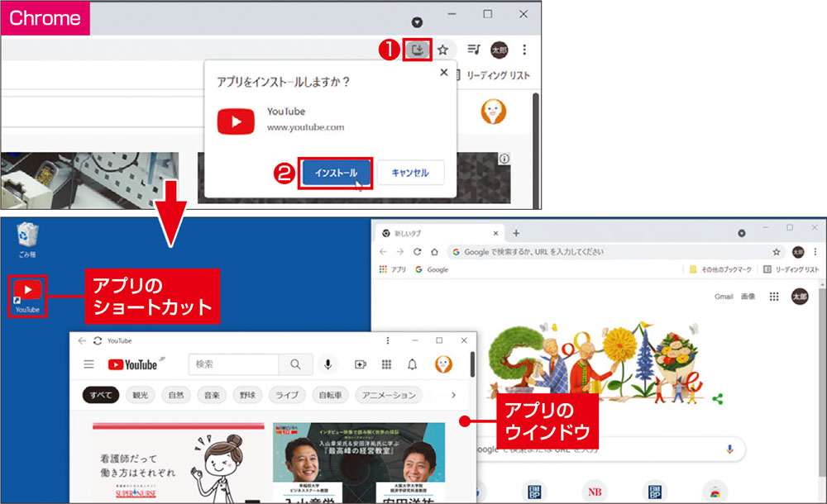This screenshot has height=504, width=827.
Task: Select the 新しいタブ tab in Chrome
Action: click(440, 233)
